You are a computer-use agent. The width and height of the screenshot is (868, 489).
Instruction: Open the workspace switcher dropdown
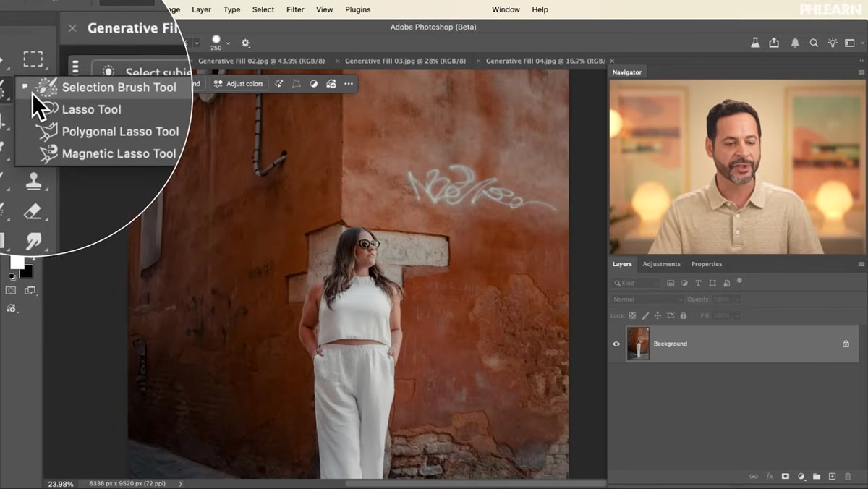853,43
